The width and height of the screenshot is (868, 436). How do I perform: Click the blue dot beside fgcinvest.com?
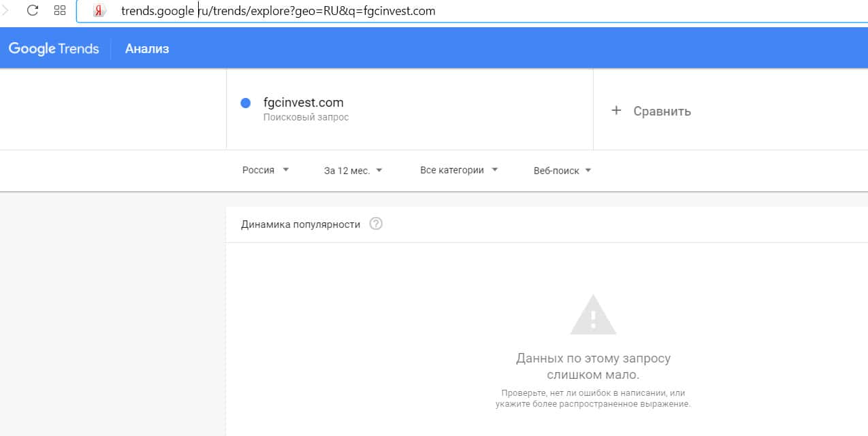246,103
